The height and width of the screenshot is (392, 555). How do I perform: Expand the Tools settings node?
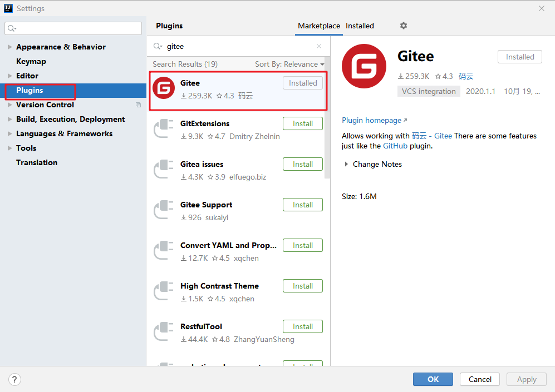10,148
